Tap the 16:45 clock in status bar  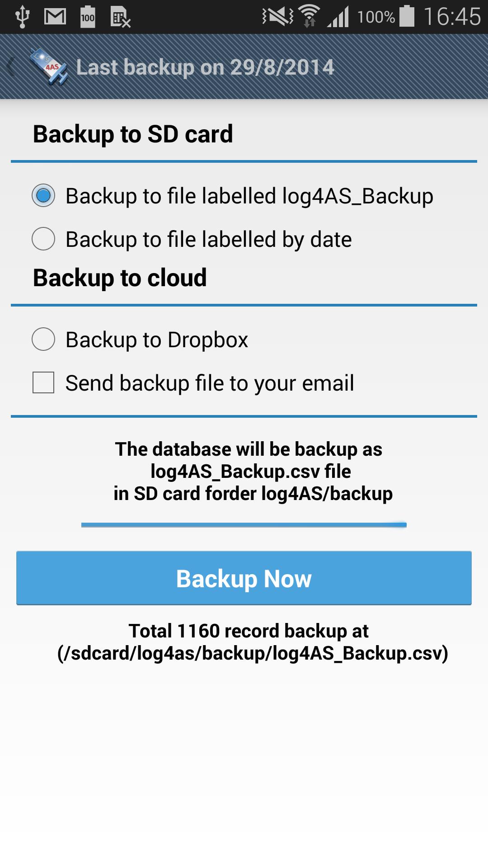(x=452, y=17)
